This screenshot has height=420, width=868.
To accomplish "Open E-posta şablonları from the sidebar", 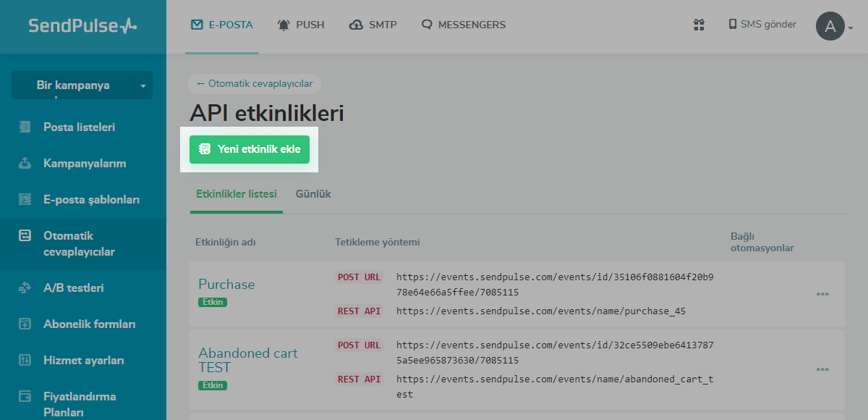I will click(x=91, y=200).
